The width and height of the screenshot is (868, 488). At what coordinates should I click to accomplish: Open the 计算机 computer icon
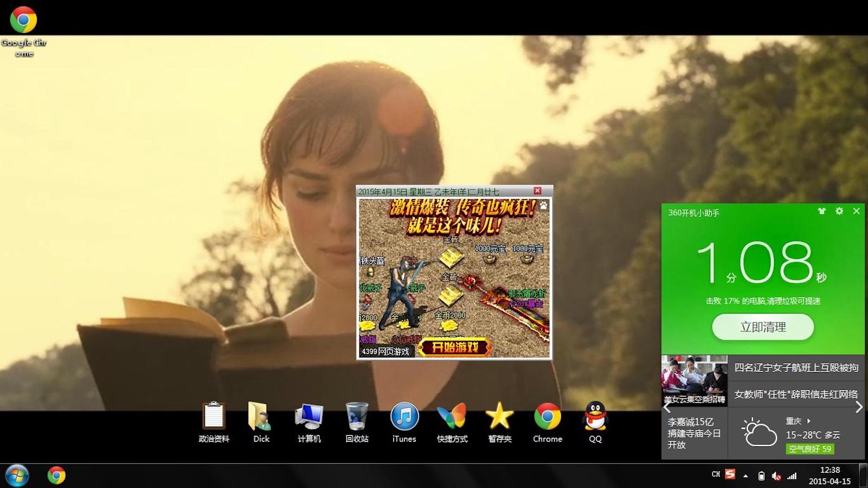pyautogui.click(x=309, y=418)
